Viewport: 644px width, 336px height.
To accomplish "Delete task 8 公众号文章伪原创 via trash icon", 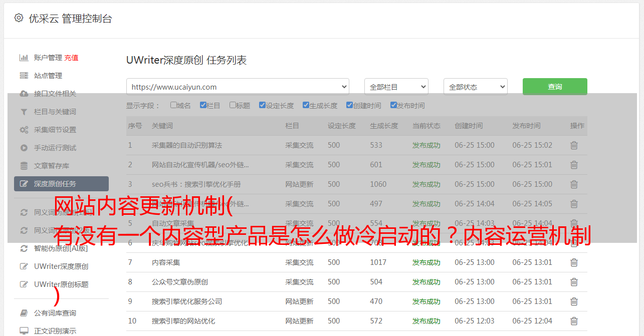I will (574, 282).
